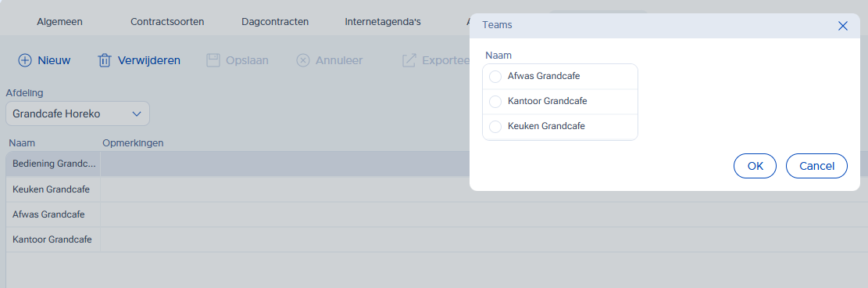Viewport: 868px width, 288px height.
Task: Switch to the Algemeen tab
Action: [x=60, y=22]
